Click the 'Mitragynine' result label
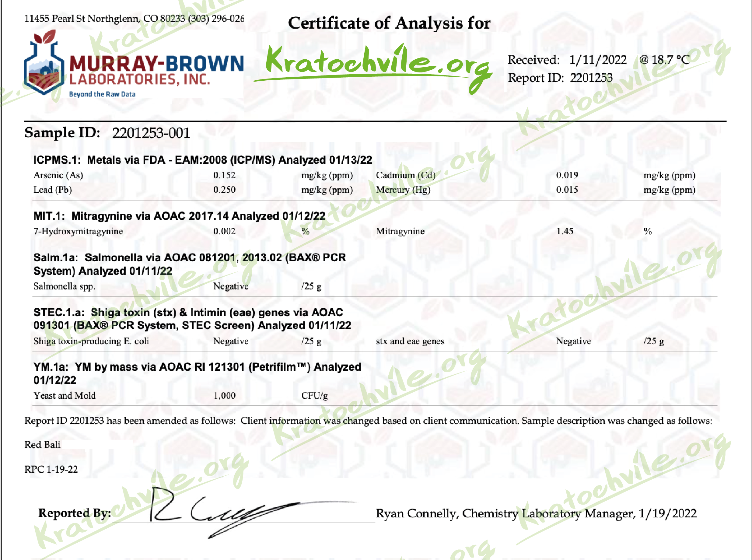This screenshot has width=752, height=560. [400, 232]
